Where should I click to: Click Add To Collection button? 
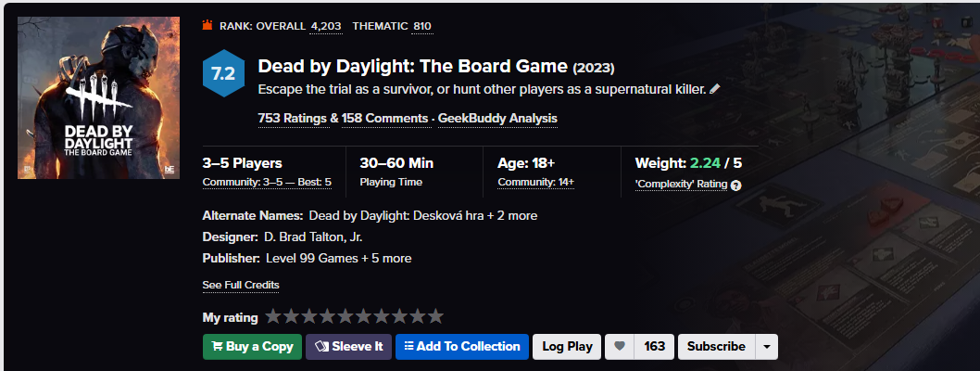click(x=461, y=347)
